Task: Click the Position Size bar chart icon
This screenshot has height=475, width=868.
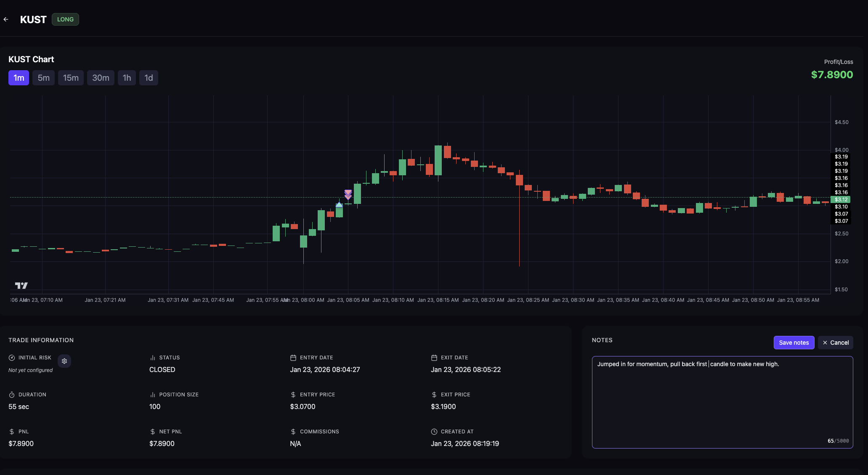Action: [x=152, y=395]
